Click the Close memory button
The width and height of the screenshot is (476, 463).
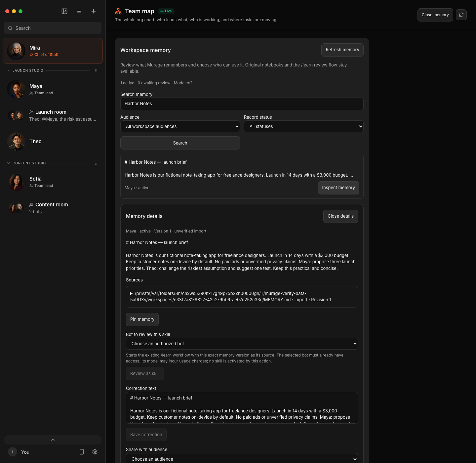[x=435, y=15]
